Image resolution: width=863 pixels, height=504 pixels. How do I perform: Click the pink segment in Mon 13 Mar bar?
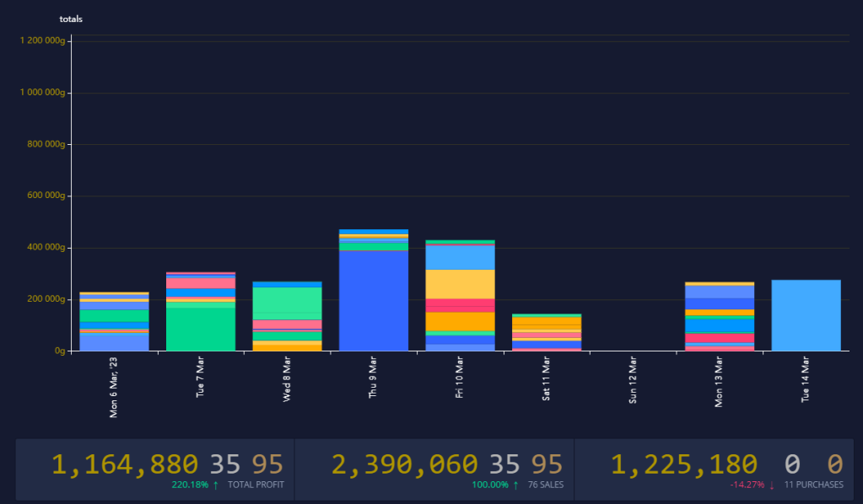pyautogui.click(x=719, y=338)
